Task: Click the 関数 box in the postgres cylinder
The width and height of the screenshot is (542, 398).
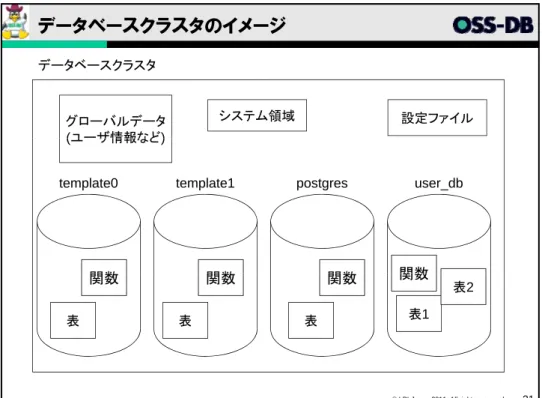Action: [x=342, y=278]
